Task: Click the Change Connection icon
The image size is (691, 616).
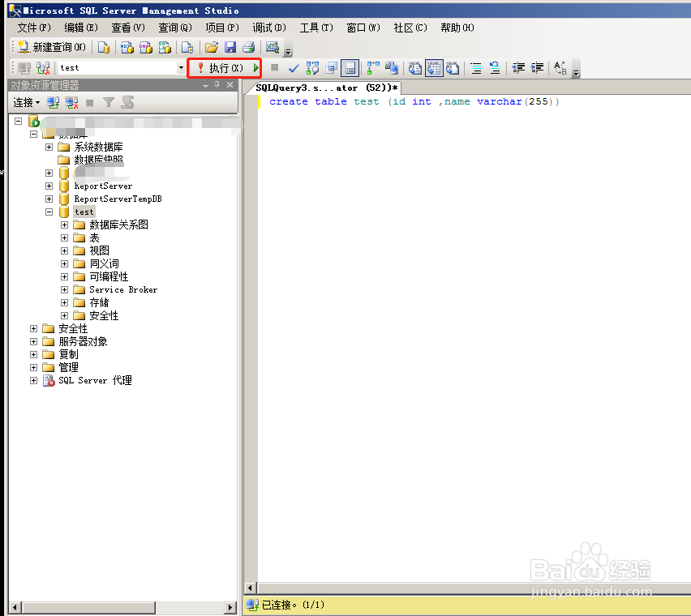Action: (x=43, y=68)
